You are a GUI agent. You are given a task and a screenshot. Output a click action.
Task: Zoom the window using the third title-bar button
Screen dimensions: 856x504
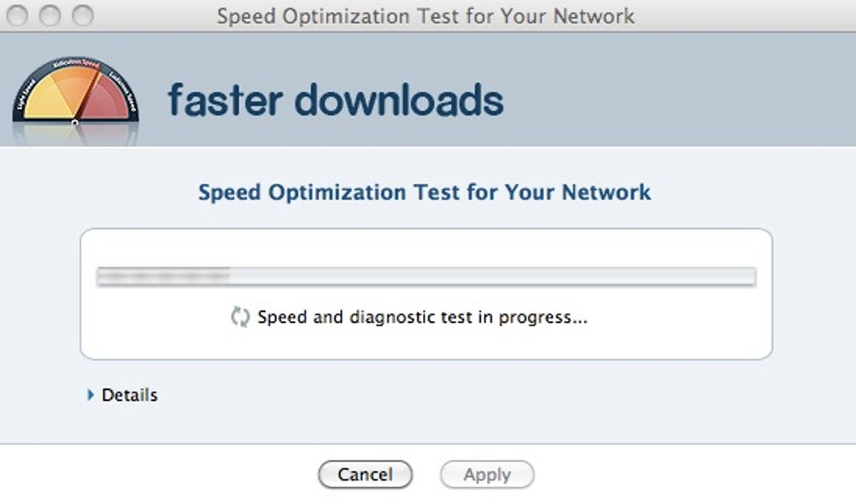click(x=82, y=15)
